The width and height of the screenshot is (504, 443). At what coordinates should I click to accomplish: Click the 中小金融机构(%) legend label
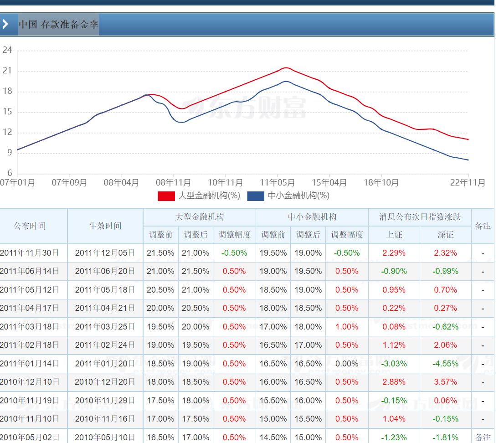(x=298, y=196)
